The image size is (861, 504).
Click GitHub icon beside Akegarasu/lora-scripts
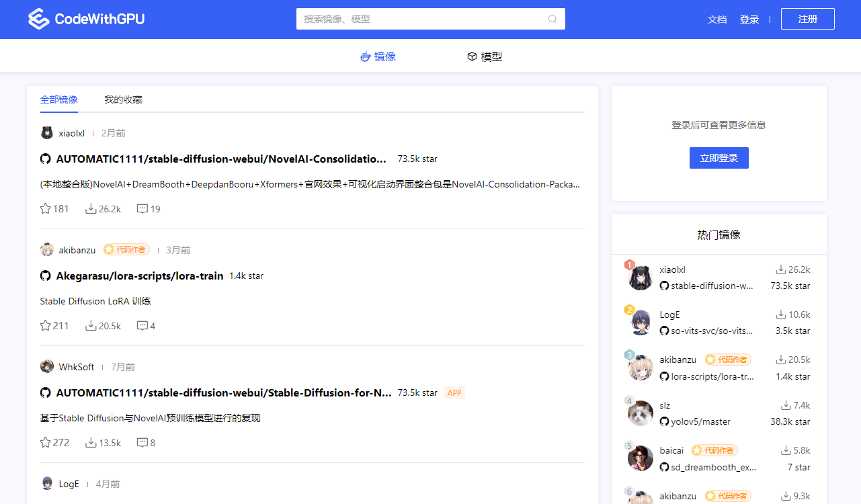pyautogui.click(x=46, y=276)
